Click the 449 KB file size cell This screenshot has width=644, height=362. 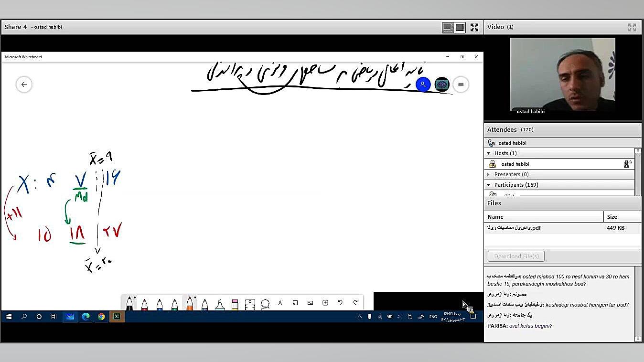point(615,228)
